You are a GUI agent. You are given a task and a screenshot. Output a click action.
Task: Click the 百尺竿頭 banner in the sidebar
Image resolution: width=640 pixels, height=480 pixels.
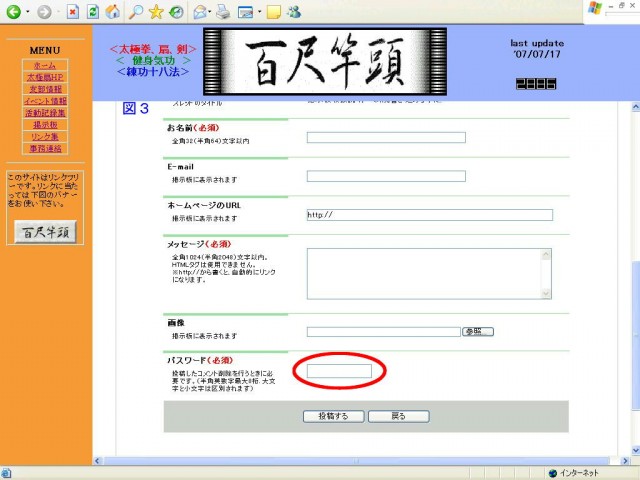(x=45, y=231)
